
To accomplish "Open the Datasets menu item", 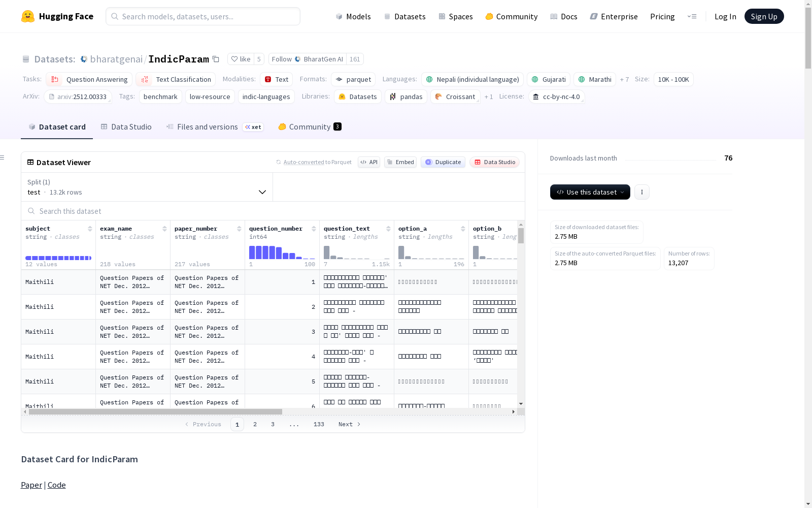I will [404, 16].
